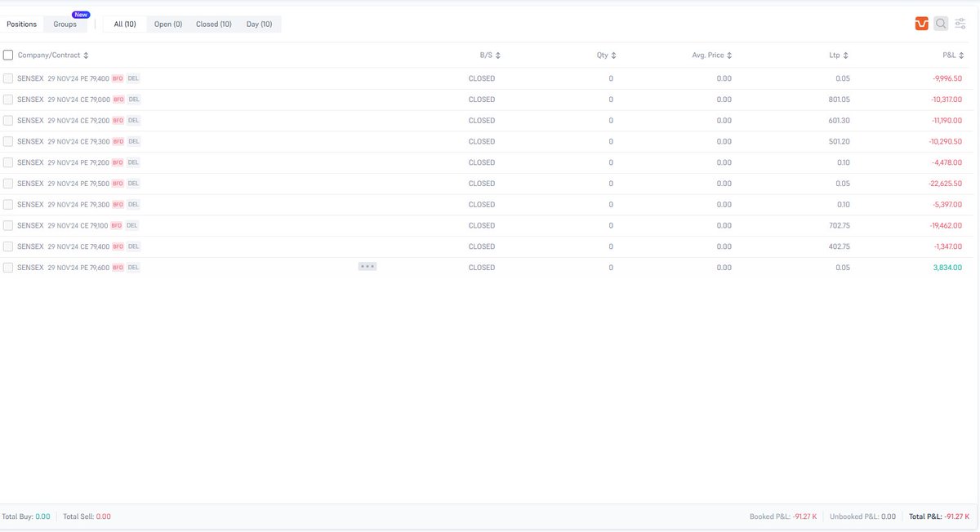Viewport: 980px width, 532px height.
Task: Check the SENSEX CE 79,300 row checkbox
Action: pos(8,141)
